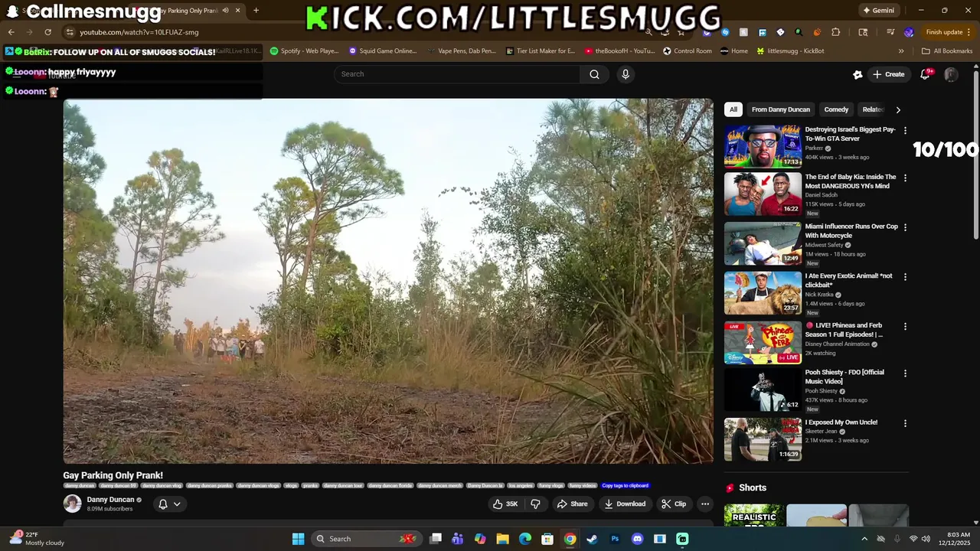Click Copy tags to clipboard
Screen dimensions: 980x551
click(625, 486)
